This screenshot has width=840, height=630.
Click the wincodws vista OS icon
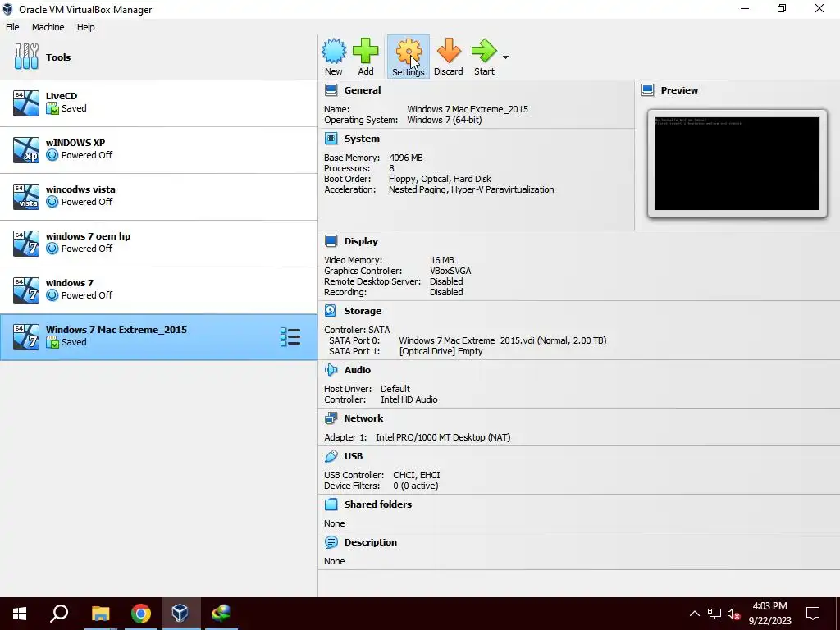click(x=26, y=196)
